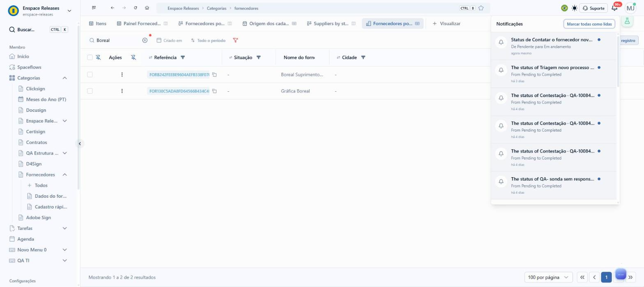This screenshot has width=644, height=287.
Task: Unpin the selection column pin icon
Action: click(98, 58)
